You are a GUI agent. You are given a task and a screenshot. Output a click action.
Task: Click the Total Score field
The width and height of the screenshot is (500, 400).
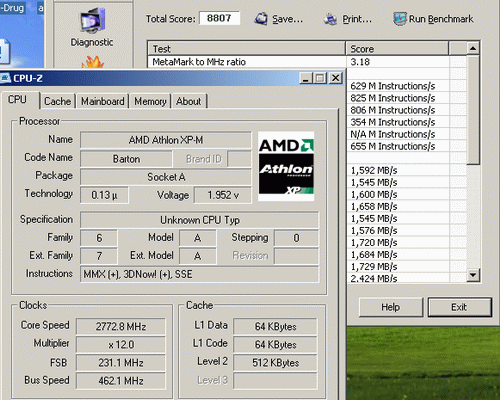click(x=219, y=18)
